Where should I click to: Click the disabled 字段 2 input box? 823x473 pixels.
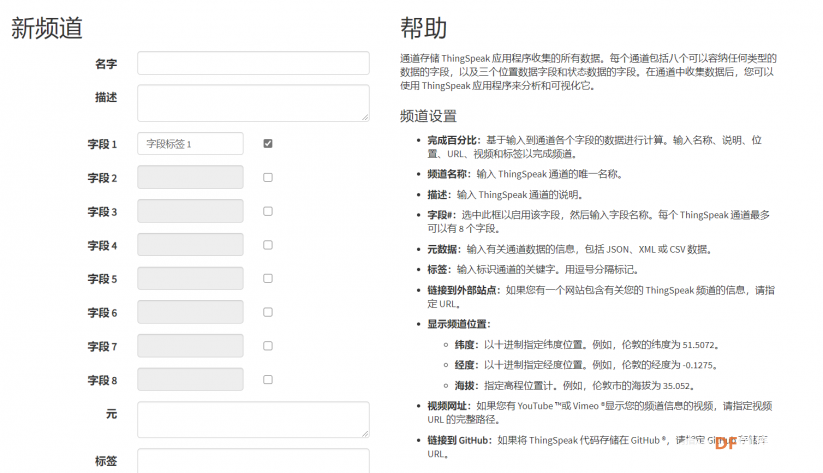click(190, 177)
